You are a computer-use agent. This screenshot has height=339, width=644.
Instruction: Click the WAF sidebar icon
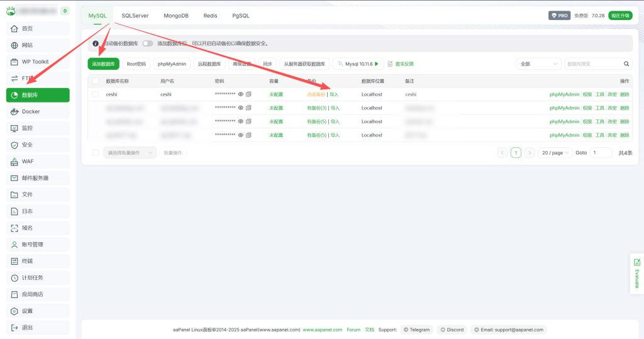point(14,162)
